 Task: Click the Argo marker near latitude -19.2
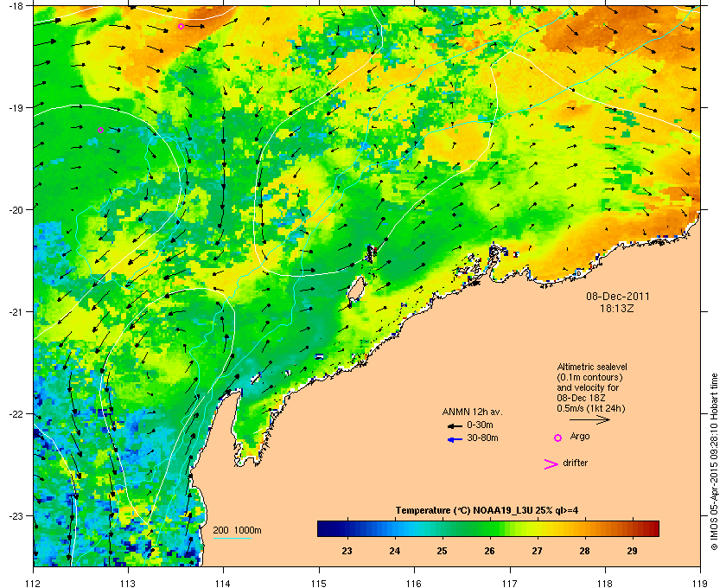(100, 131)
